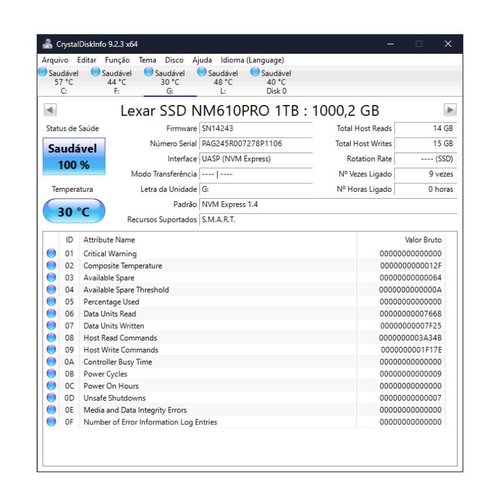Close the CrystalDiskInfo window
This screenshot has height=500, width=500.
[x=448, y=44]
